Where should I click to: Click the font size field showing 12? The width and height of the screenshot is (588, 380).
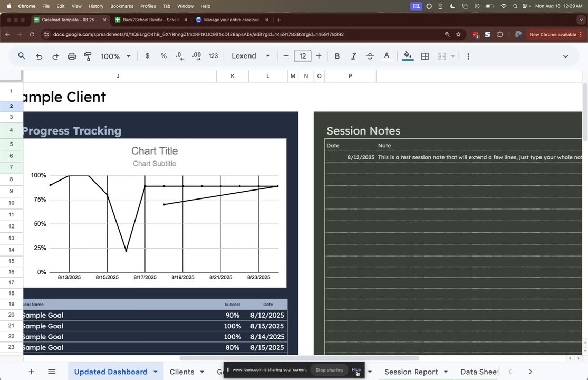[303, 56]
